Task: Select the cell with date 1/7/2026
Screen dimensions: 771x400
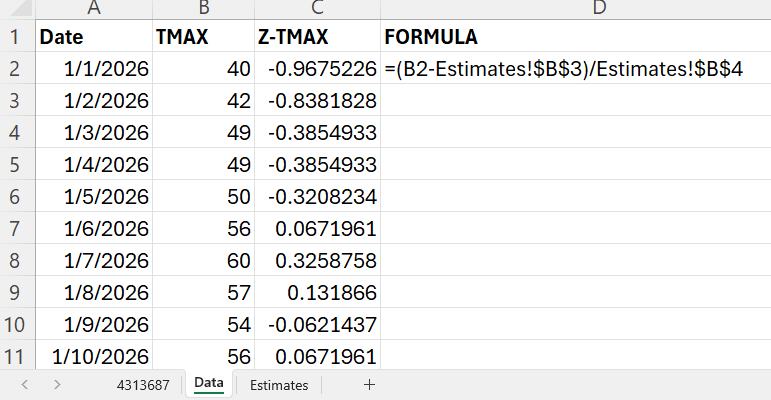Action: pos(94,260)
